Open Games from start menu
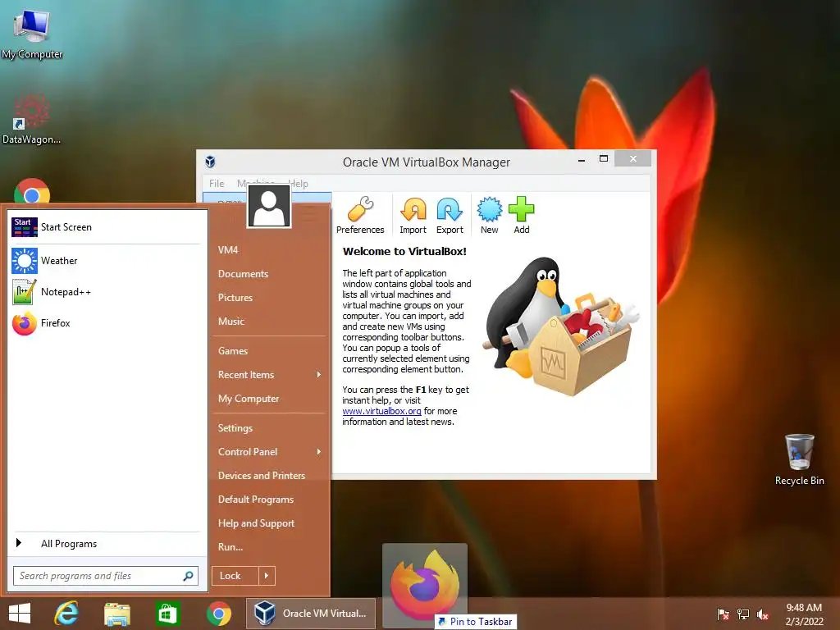This screenshot has height=630, width=840. (x=232, y=351)
